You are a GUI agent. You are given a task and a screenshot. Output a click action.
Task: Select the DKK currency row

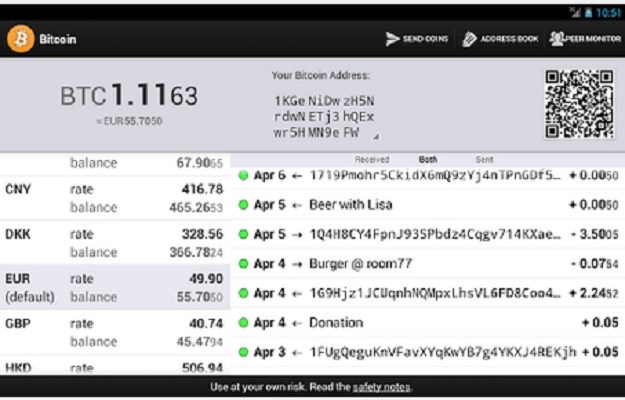point(115,243)
